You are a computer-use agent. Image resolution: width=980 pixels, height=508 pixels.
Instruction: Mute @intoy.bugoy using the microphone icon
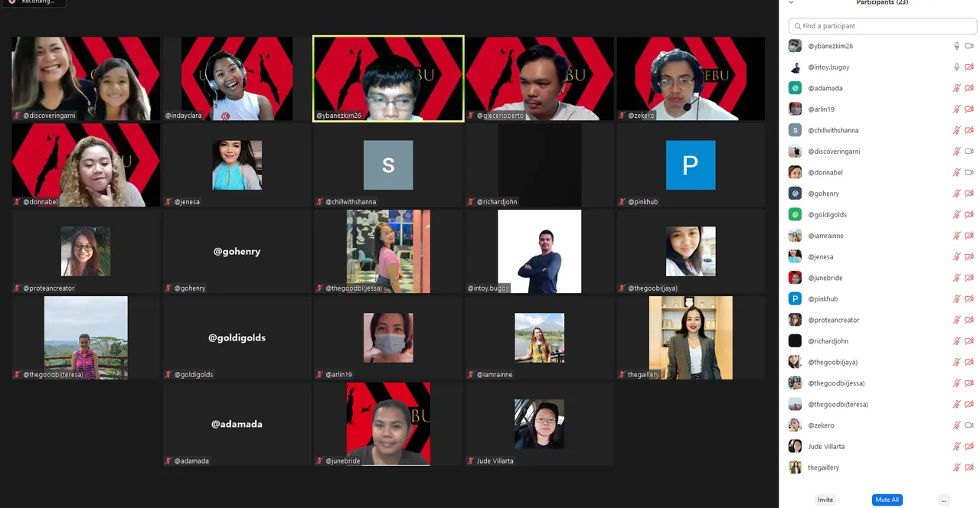pos(956,67)
